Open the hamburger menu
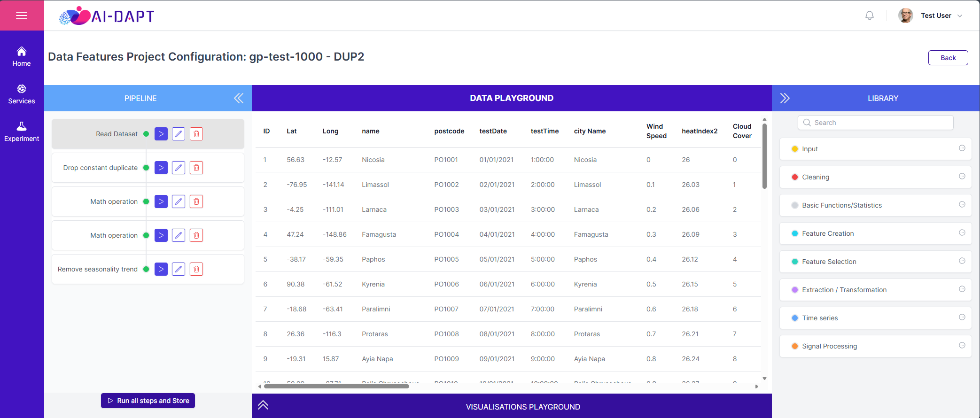 click(x=22, y=15)
